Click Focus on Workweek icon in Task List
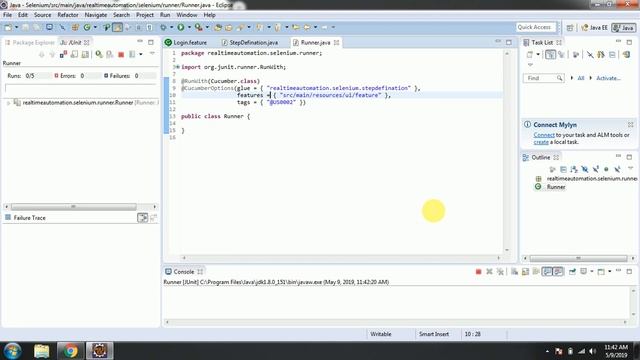Image resolution: width=640 pixels, height=360 pixels. point(576,54)
